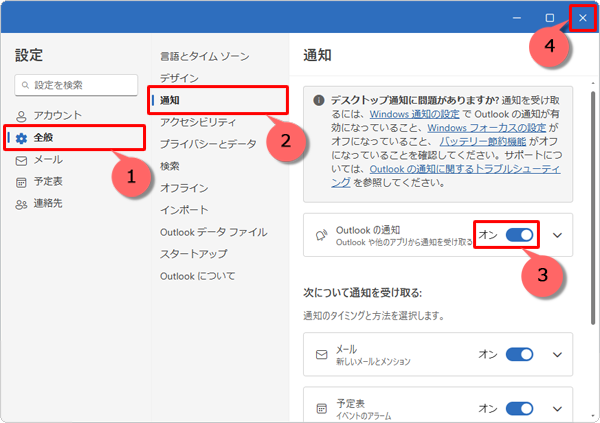The height and width of the screenshot is (423, 600).
Task: Click the scrollbar down arrow
Action: coord(593,416)
